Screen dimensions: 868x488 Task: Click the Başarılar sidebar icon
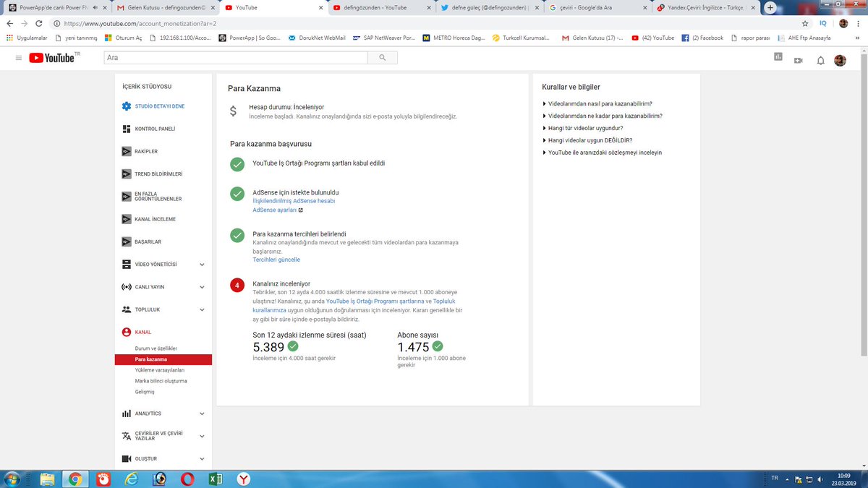pos(127,241)
